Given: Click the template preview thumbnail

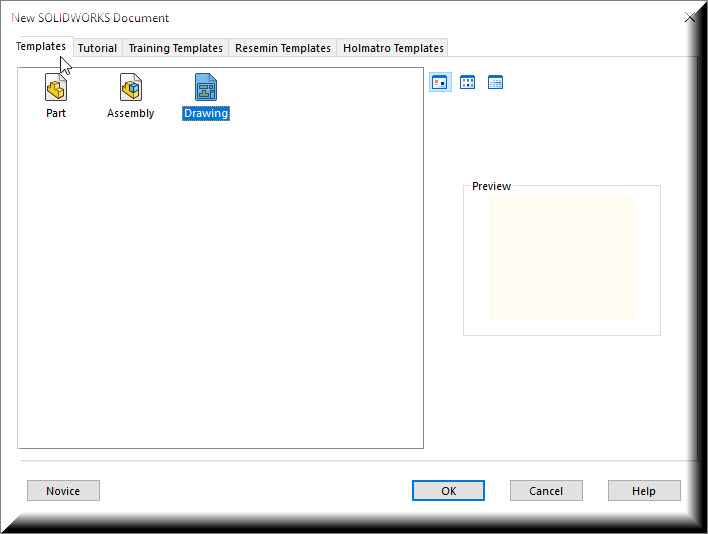Looking at the screenshot, I should tap(562, 258).
